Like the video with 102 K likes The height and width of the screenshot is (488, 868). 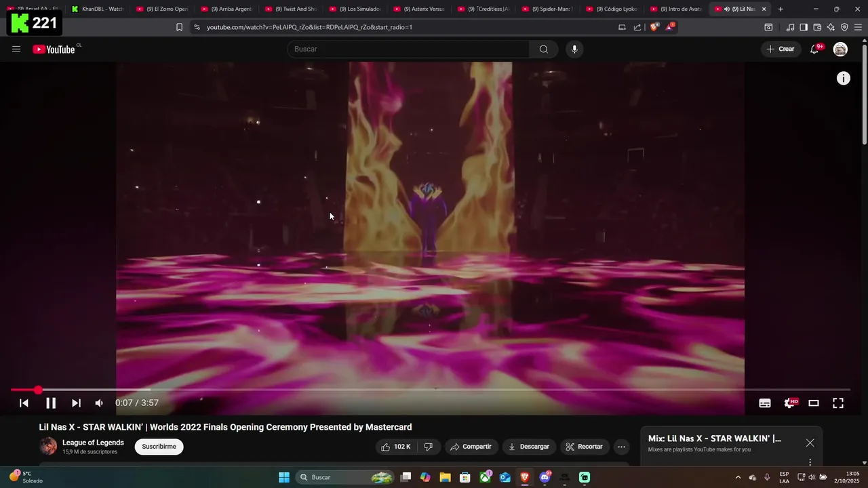[x=396, y=447]
